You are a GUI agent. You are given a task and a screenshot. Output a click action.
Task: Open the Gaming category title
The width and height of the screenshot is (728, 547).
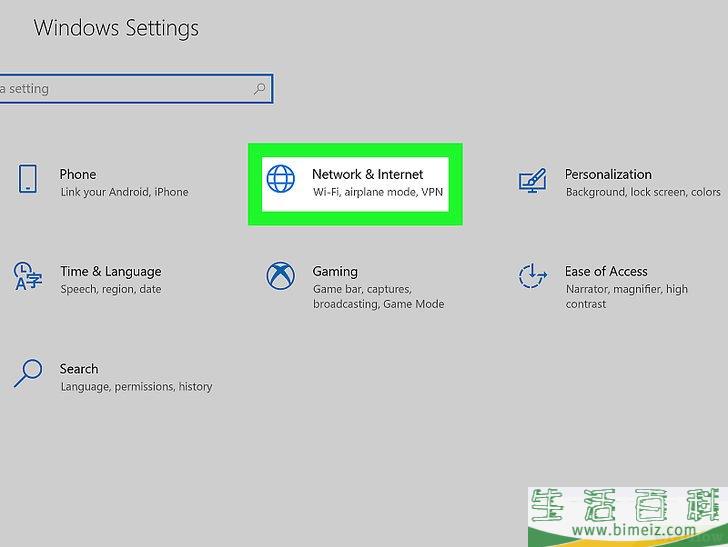(x=335, y=271)
